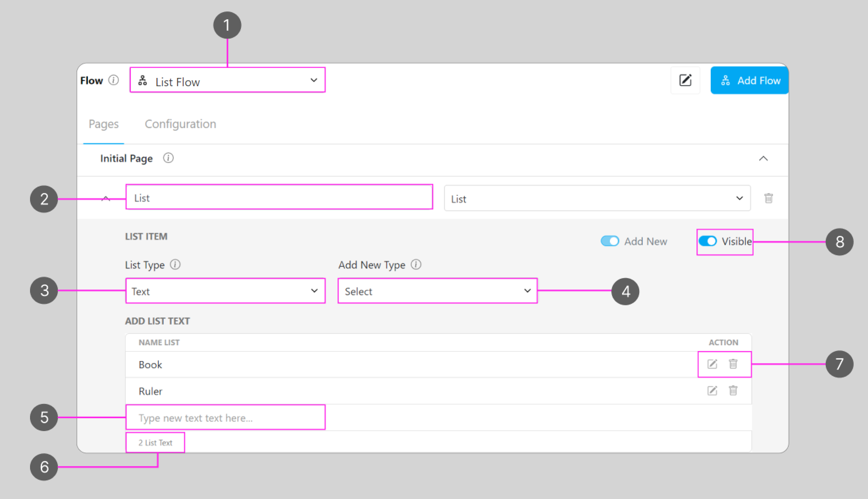Screen dimensions: 868x499
Task: Click the edit flow pencil icon
Action: pyautogui.click(x=685, y=80)
